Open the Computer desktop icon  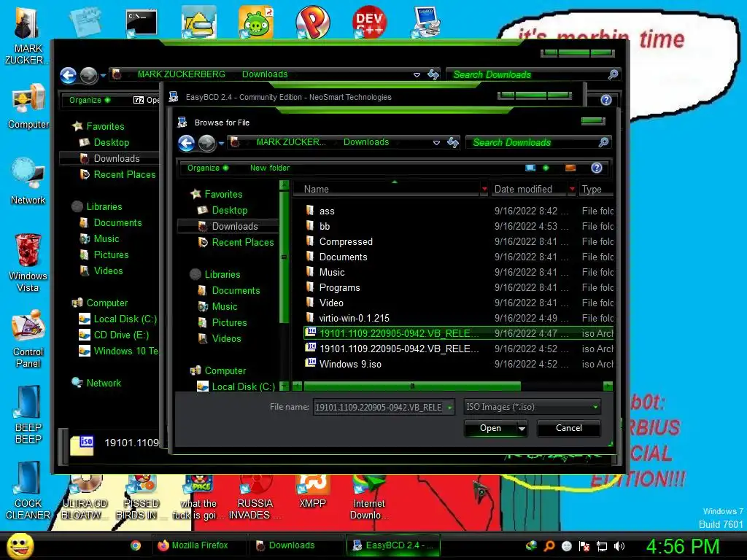click(28, 106)
